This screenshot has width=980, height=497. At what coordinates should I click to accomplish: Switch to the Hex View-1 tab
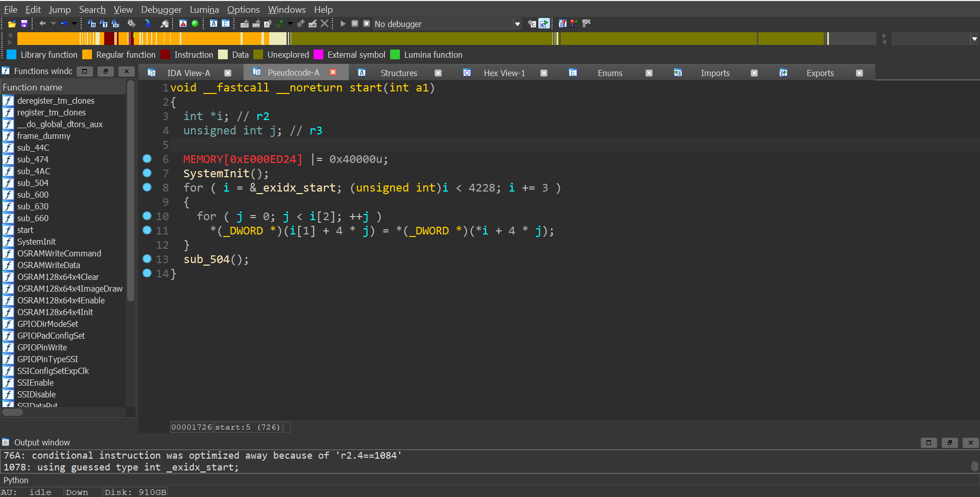click(504, 73)
